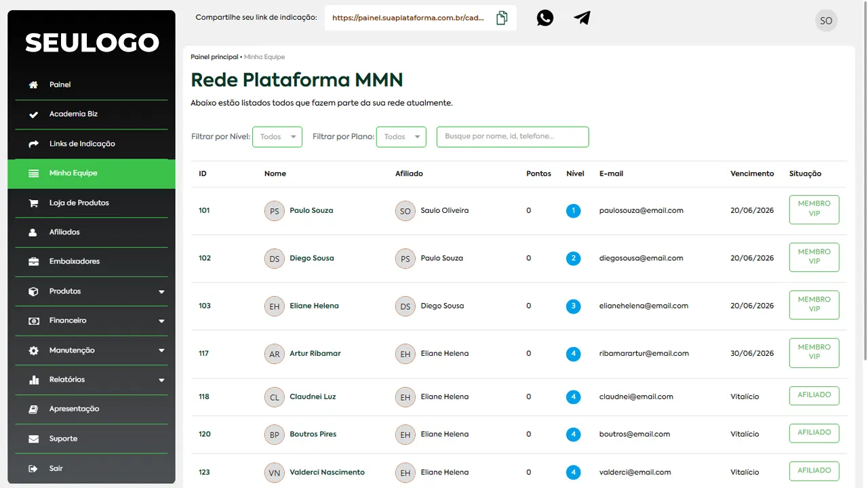Click ID 117 in the table
Image resolution: width=868 pixels, height=488 pixels.
(204, 353)
